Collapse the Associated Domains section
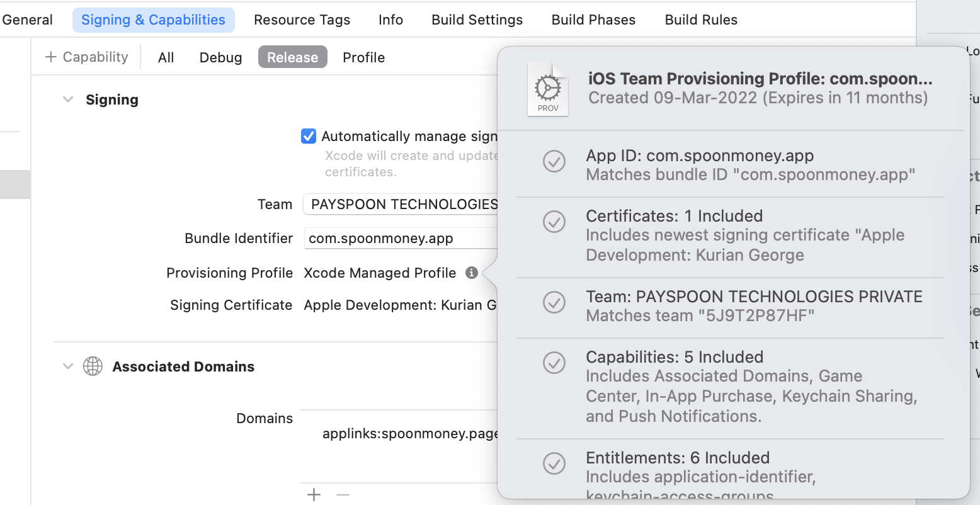The width and height of the screenshot is (980, 505). (68, 366)
